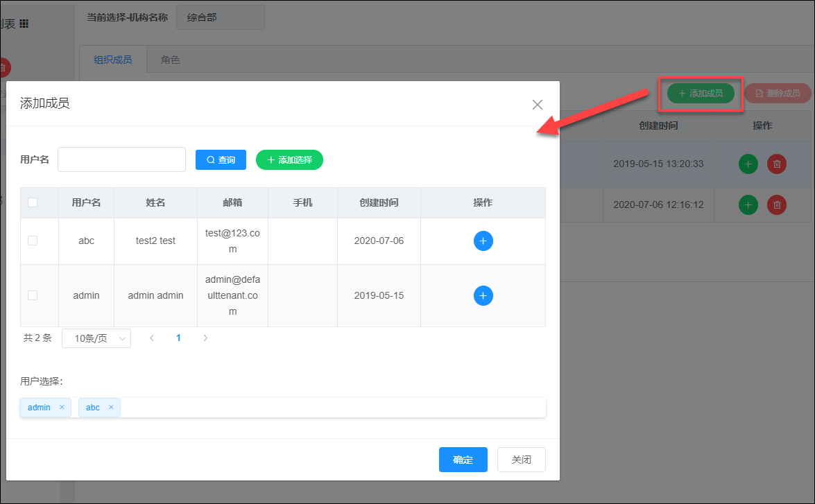Click the admin username cell in table
The image size is (815, 504).
coord(86,295)
